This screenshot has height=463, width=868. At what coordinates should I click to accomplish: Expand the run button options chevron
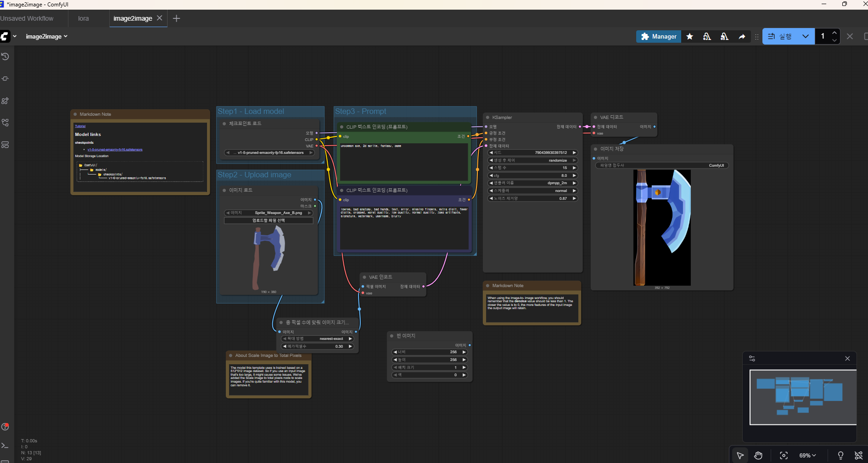coord(806,37)
